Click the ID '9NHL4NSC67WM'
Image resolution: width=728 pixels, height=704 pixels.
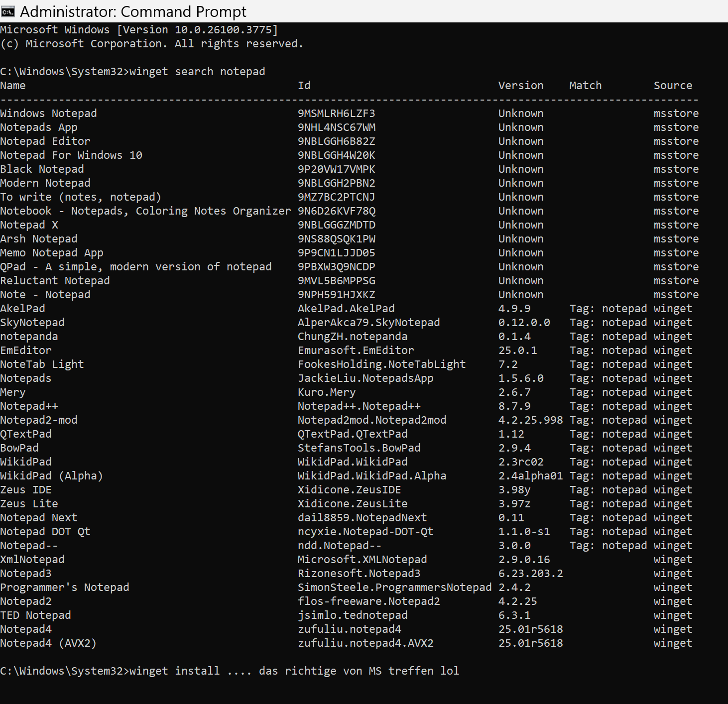[337, 127]
